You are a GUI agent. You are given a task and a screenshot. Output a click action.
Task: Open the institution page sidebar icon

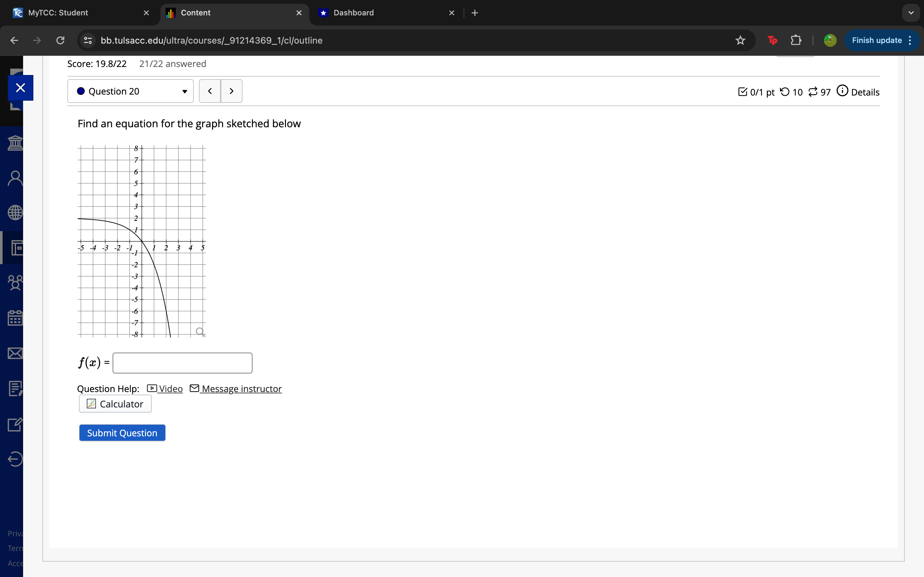click(15, 143)
